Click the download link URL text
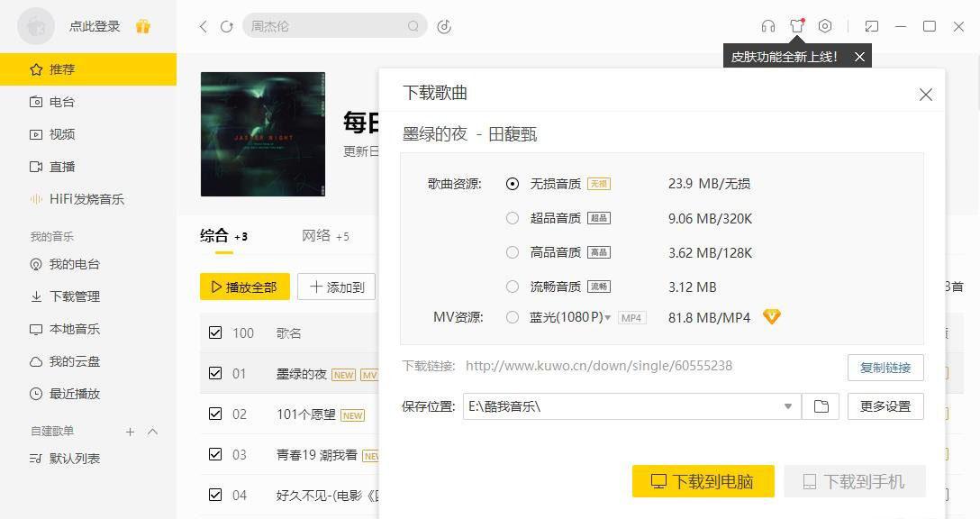980x519 pixels. tap(599, 366)
